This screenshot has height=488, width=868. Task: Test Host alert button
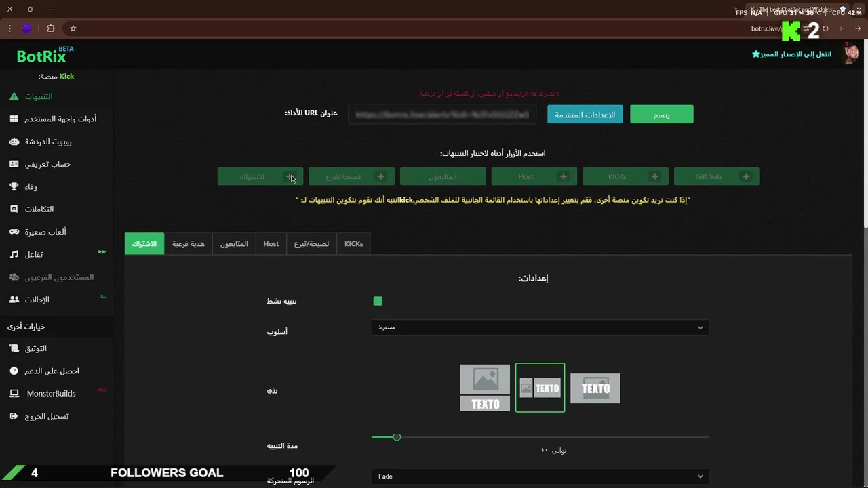tap(534, 176)
